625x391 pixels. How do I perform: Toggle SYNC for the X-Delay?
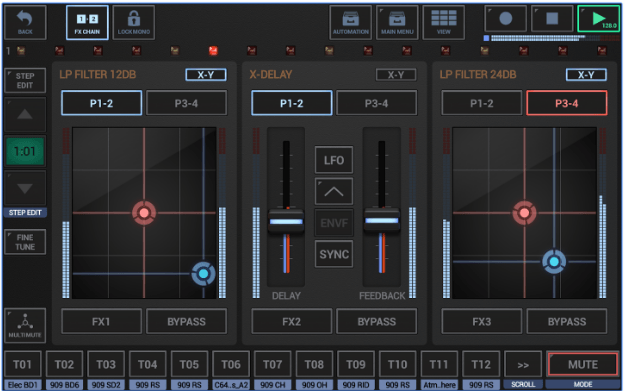pos(334,254)
